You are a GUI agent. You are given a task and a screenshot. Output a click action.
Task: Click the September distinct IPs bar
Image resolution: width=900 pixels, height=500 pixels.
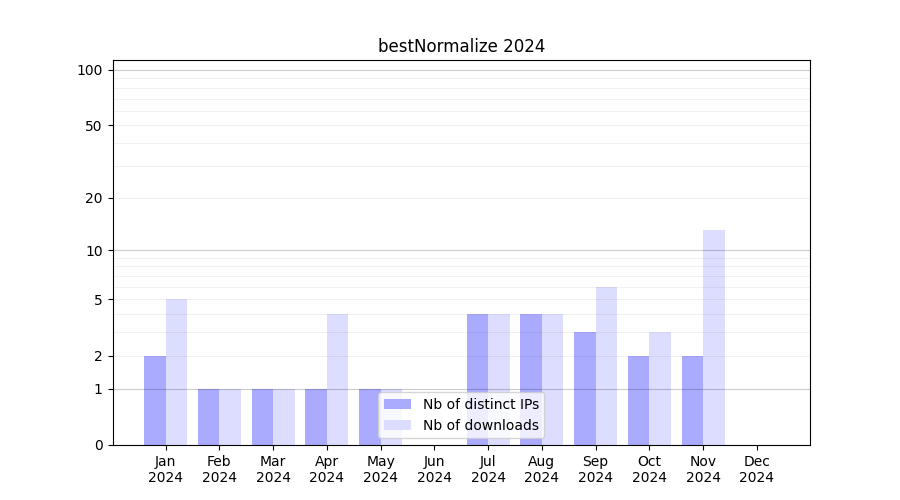(x=585, y=388)
